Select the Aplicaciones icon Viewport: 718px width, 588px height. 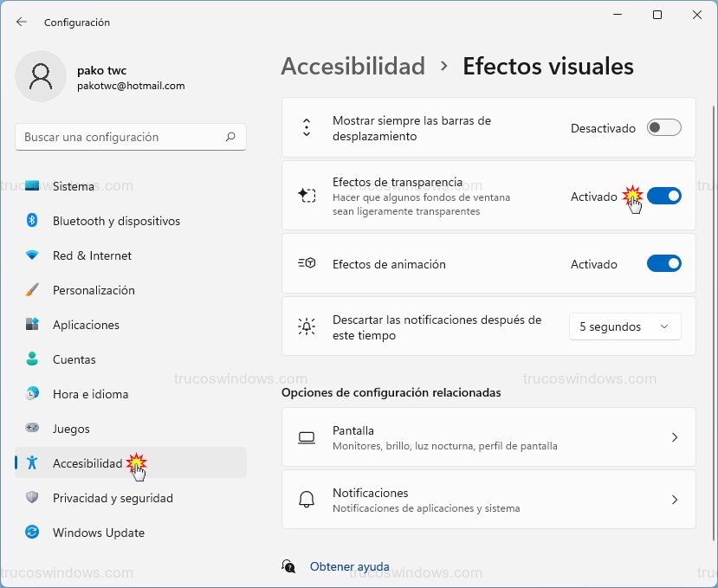coord(28,325)
